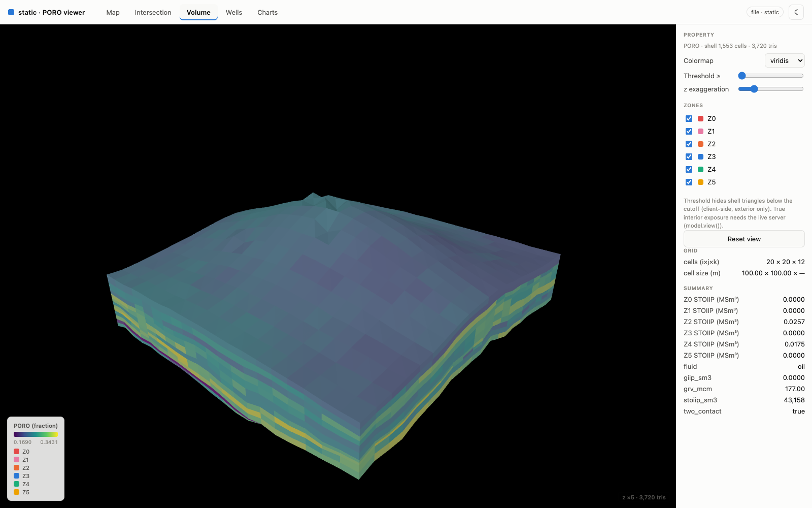Click the PORO shell cells info line

[730, 46]
